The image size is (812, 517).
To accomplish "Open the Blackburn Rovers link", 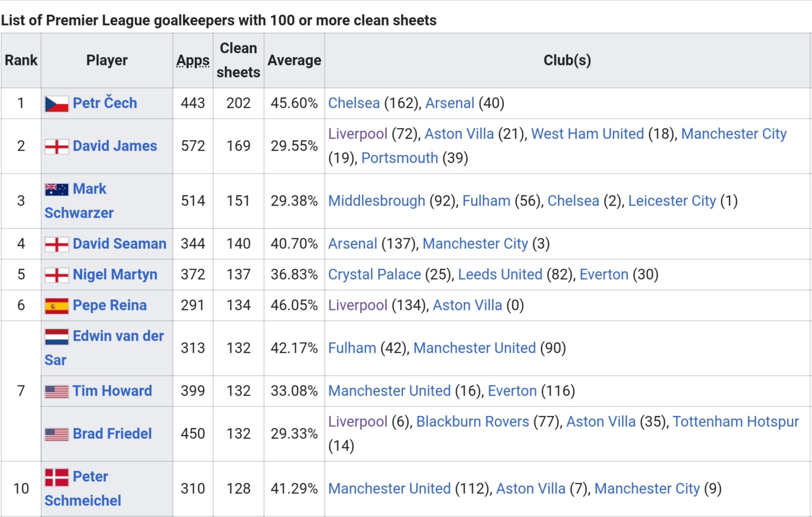I will tap(472, 421).
